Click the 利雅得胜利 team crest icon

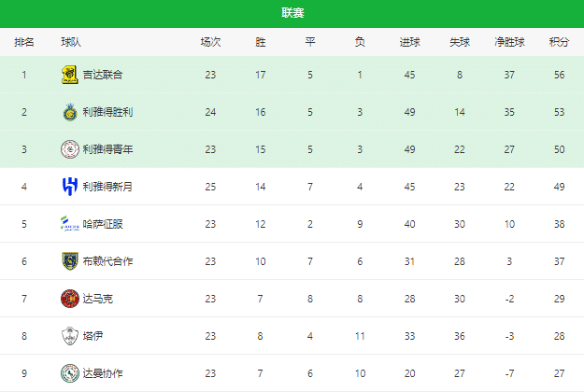click(69, 112)
